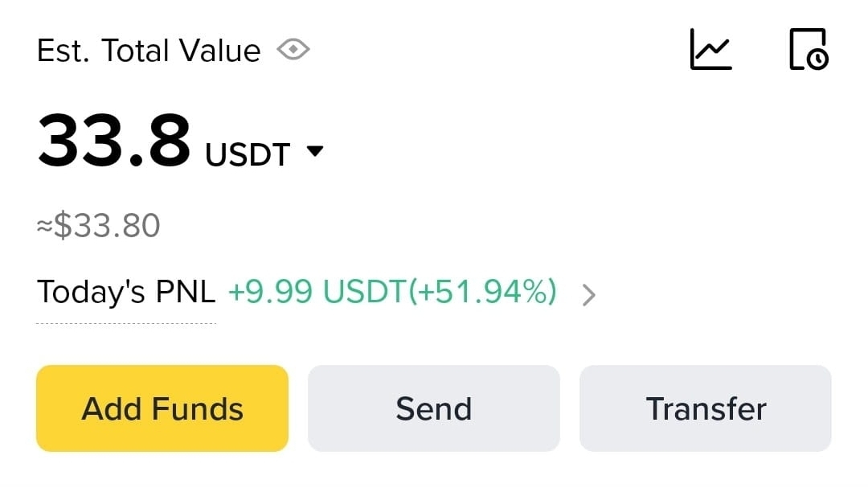Expand the USDT currency dropdown arrow
The height and width of the screenshot is (488, 868).
[314, 150]
